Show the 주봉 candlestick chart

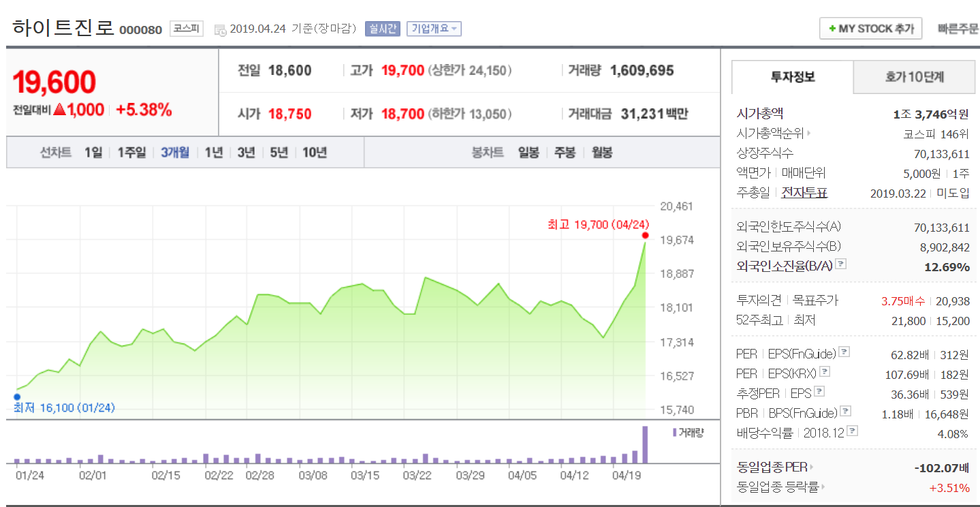565,153
